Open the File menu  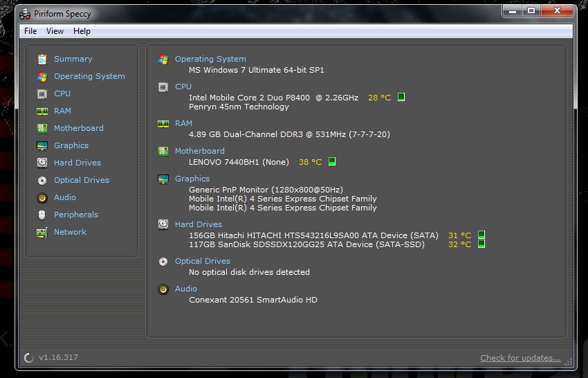point(30,31)
